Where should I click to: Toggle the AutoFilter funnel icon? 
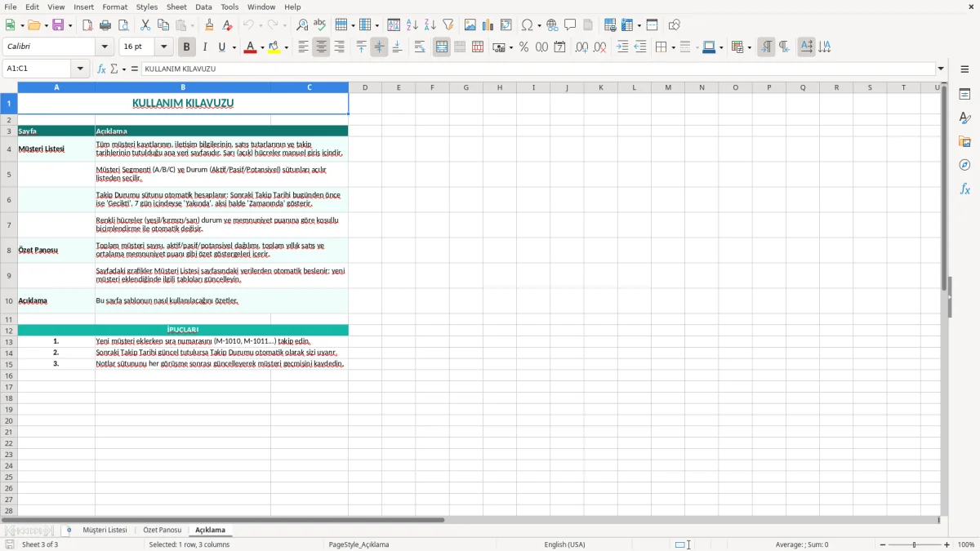(x=448, y=25)
